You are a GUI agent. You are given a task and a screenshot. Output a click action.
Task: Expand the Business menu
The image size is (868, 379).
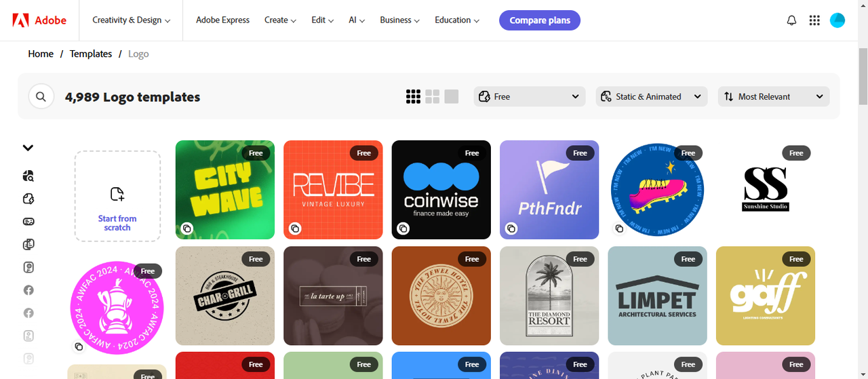pyautogui.click(x=400, y=20)
